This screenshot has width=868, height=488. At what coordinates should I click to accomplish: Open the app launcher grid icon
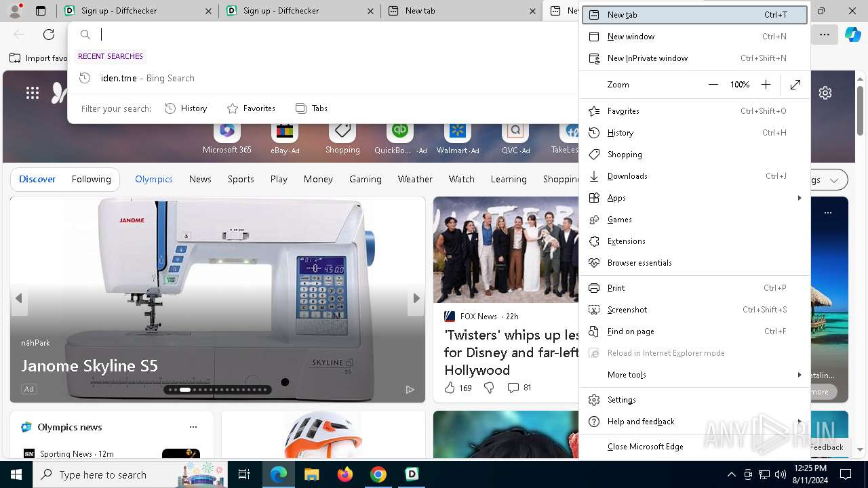point(33,93)
